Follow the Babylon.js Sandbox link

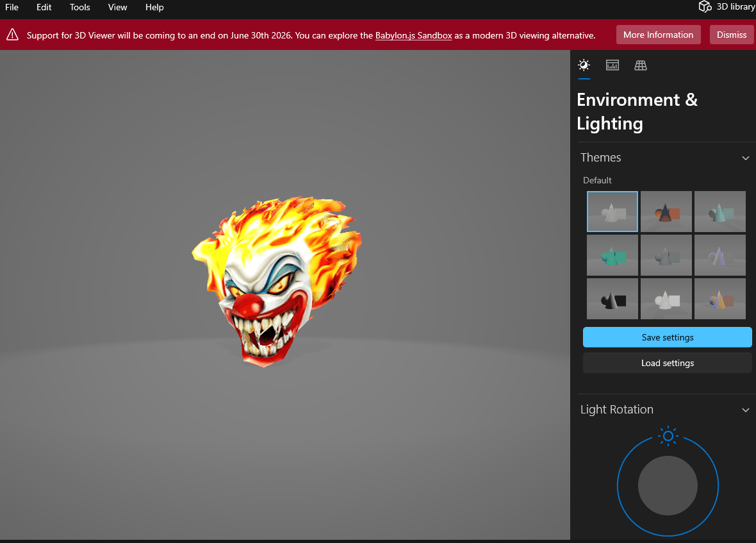(x=414, y=35)
